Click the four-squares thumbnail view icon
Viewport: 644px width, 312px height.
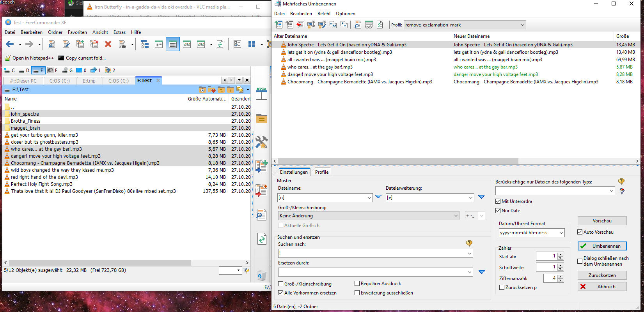point(252,44)
